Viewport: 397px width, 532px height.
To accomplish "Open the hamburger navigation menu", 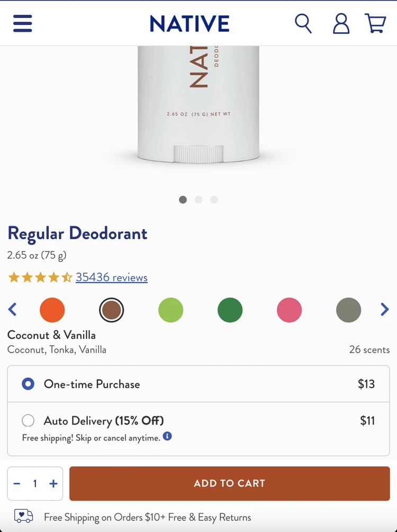I will click(22, 23).
